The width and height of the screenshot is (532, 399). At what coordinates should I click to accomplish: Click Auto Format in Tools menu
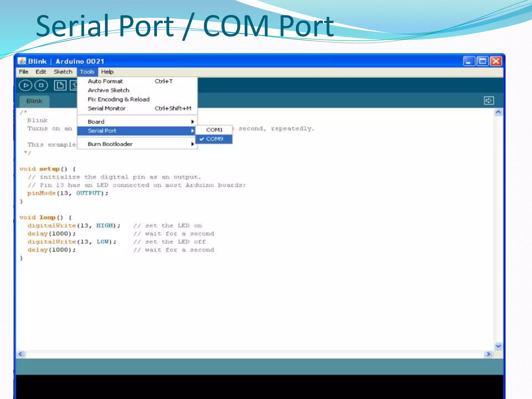[x=105, y=81]
